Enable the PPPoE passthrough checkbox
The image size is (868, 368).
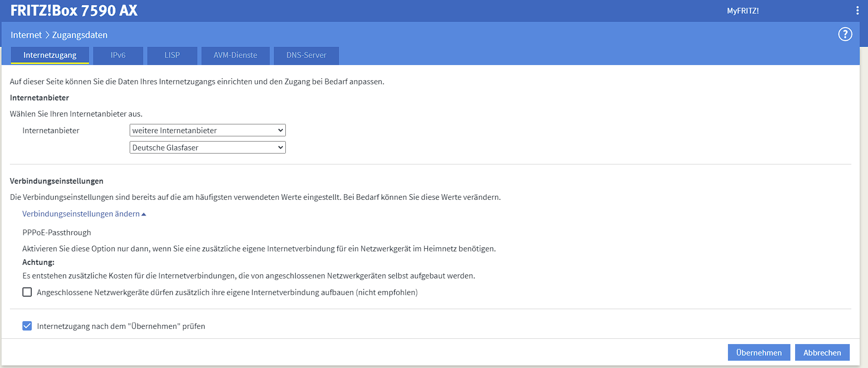[x=27, y=292]
